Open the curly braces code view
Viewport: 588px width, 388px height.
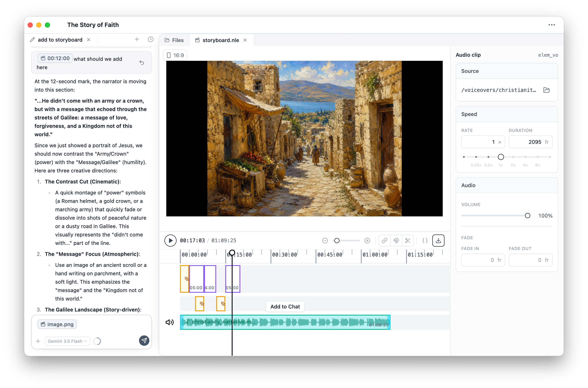(x=425, y=241)
